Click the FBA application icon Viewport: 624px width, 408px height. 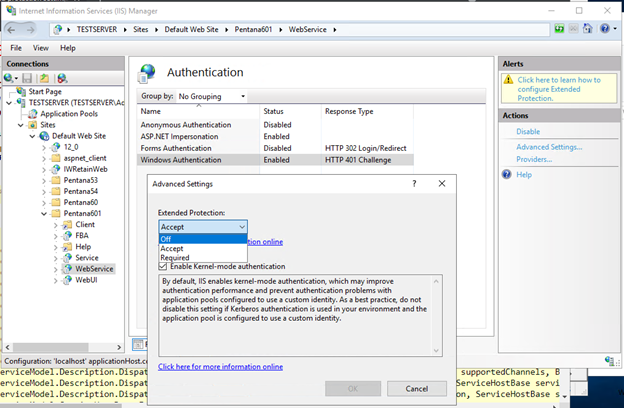point(68,236)
